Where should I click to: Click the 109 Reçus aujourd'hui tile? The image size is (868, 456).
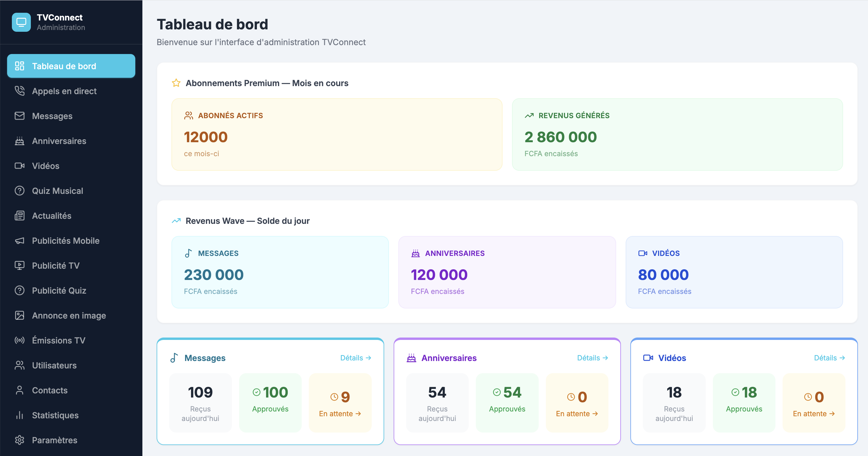tap(201, 403)
